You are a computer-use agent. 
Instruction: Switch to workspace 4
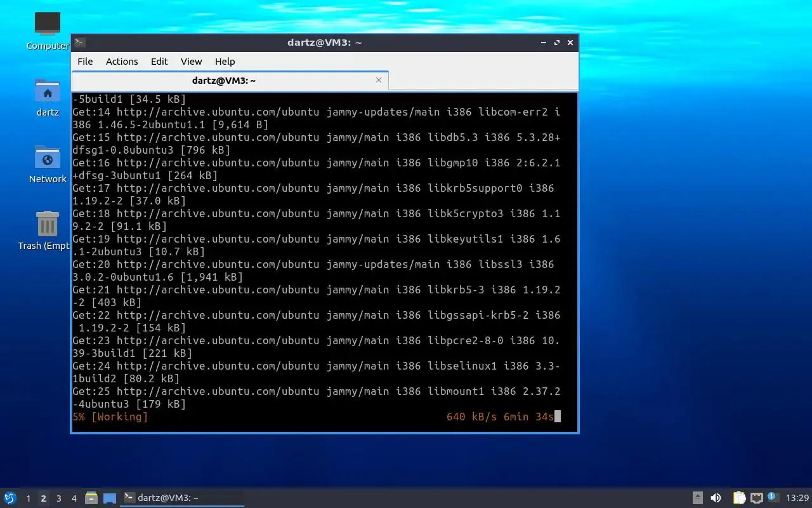point(74,498)
